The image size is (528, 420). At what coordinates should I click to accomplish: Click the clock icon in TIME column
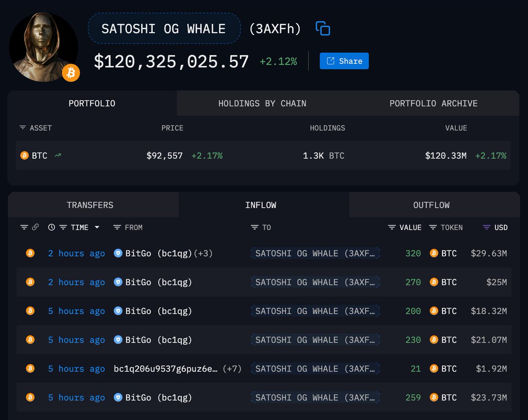click(51, 227)
